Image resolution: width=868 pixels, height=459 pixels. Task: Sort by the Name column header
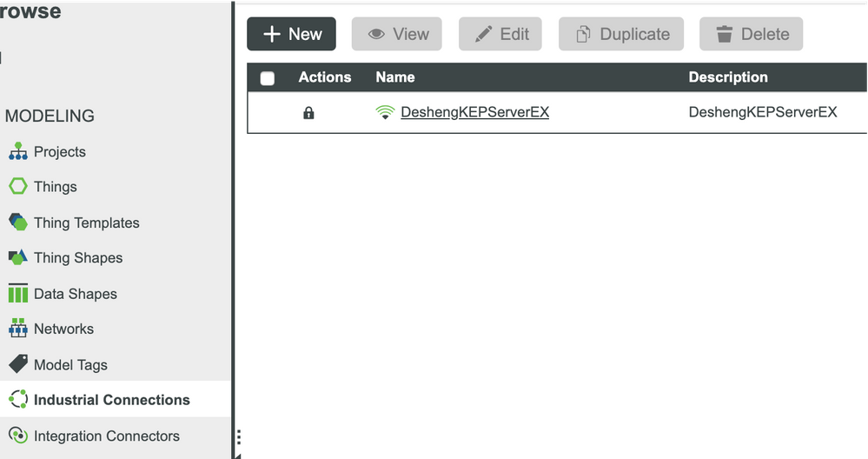(395, 77)
